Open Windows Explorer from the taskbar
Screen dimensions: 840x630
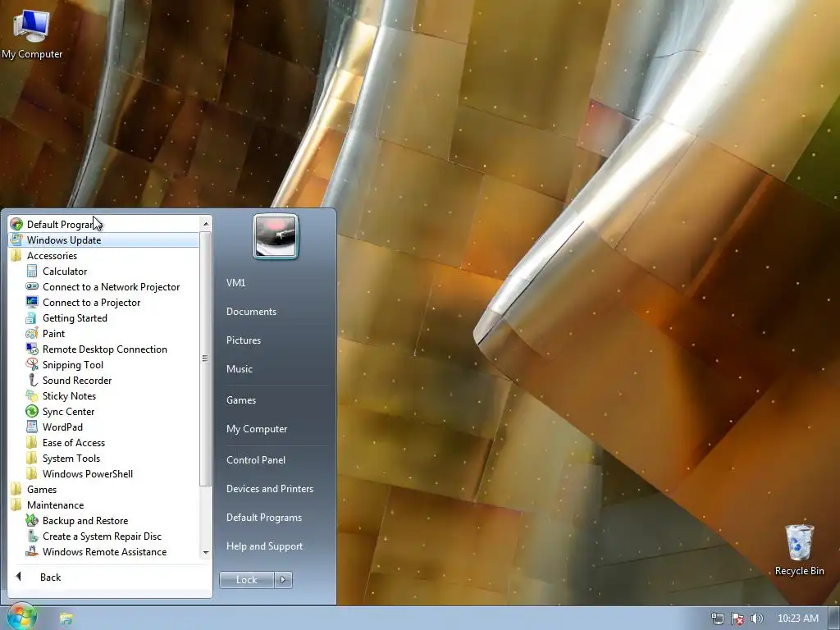66,619
